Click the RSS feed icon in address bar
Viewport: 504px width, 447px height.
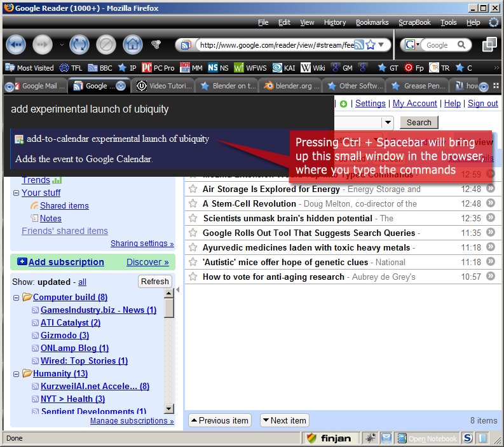(359, 45)
